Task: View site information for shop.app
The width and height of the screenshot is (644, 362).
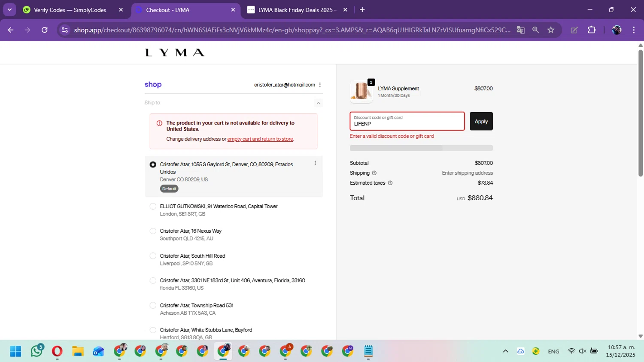Action: [65, 30]
